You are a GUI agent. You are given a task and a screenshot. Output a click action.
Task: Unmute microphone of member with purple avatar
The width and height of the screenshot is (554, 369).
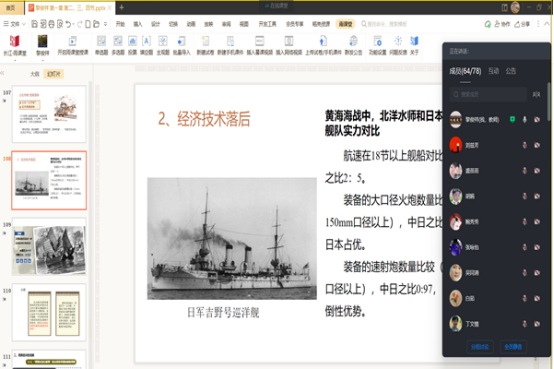click(525, 247)
